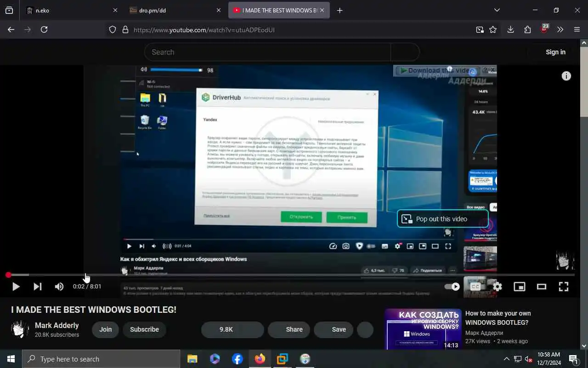The width and height of the screenshot is (588, 368).
Task: Bookmark this page with the star icon
Action: pyautogui.click(x=493, y=30)
